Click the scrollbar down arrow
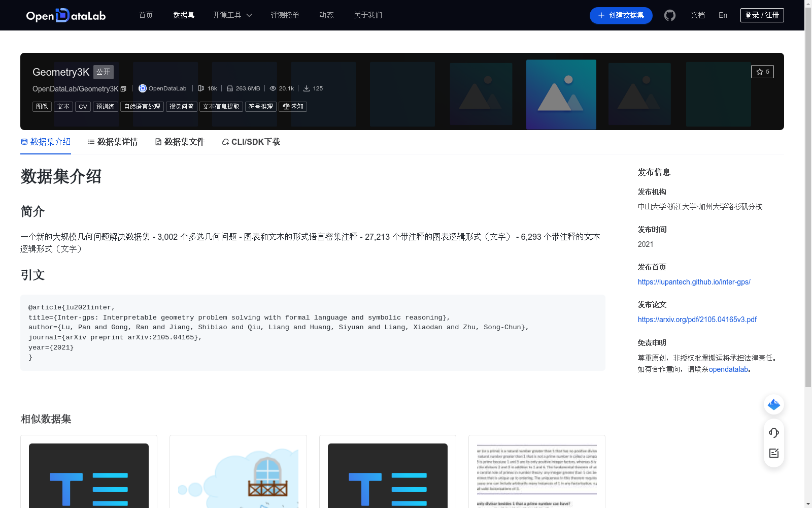 tap(808, 504)
